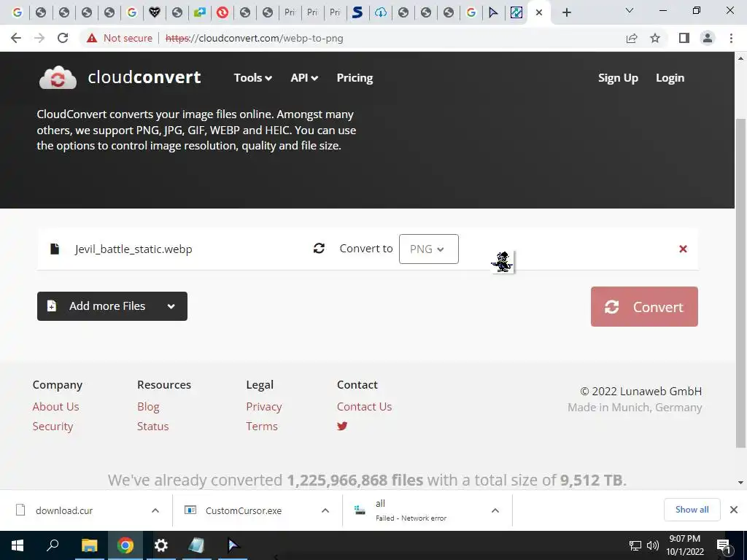
Task: Open the Privacy link
Action: coord(264,406)
